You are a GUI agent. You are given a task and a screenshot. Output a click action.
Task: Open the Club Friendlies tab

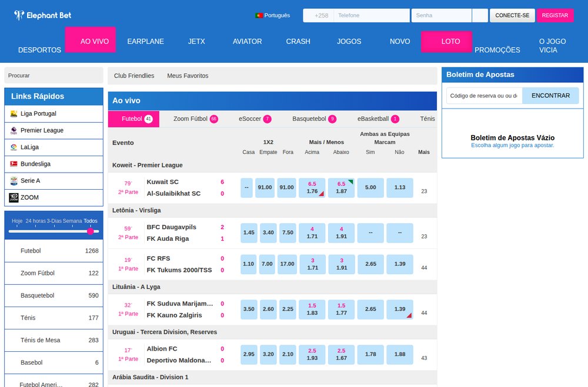coord(134,76)
